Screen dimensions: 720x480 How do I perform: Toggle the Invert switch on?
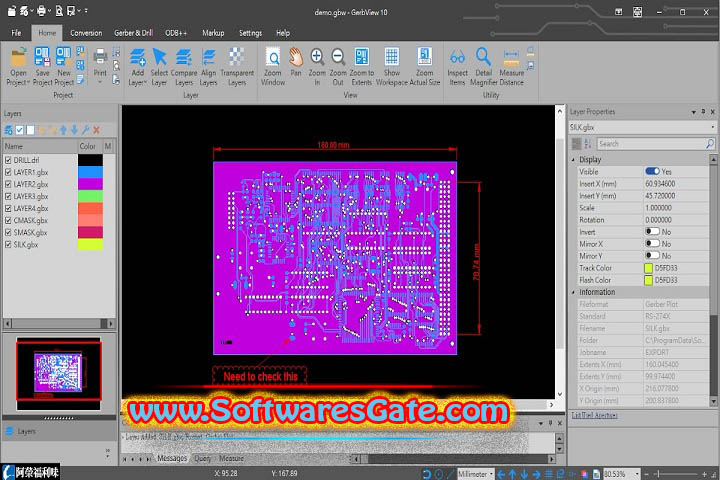[652, 232]
